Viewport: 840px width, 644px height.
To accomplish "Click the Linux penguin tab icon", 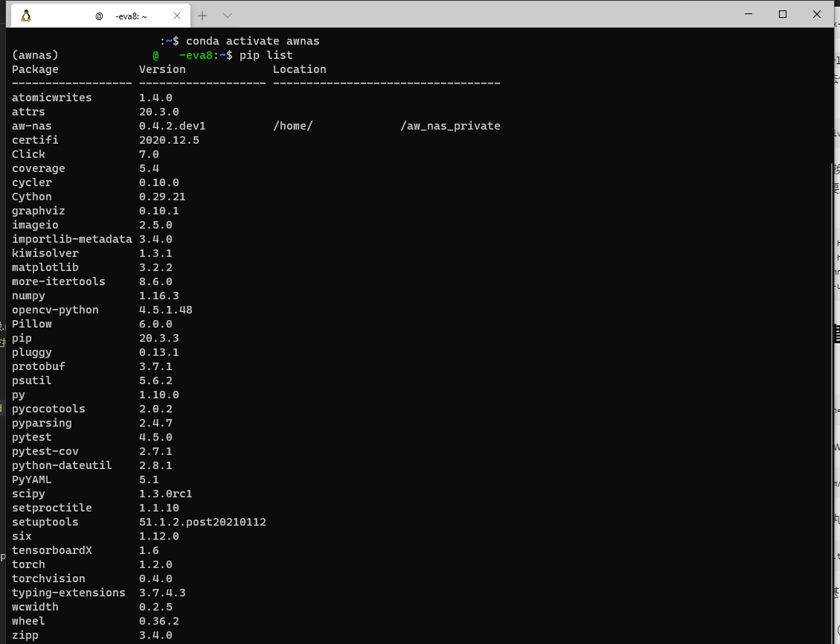I will click(x=26, y=16).
